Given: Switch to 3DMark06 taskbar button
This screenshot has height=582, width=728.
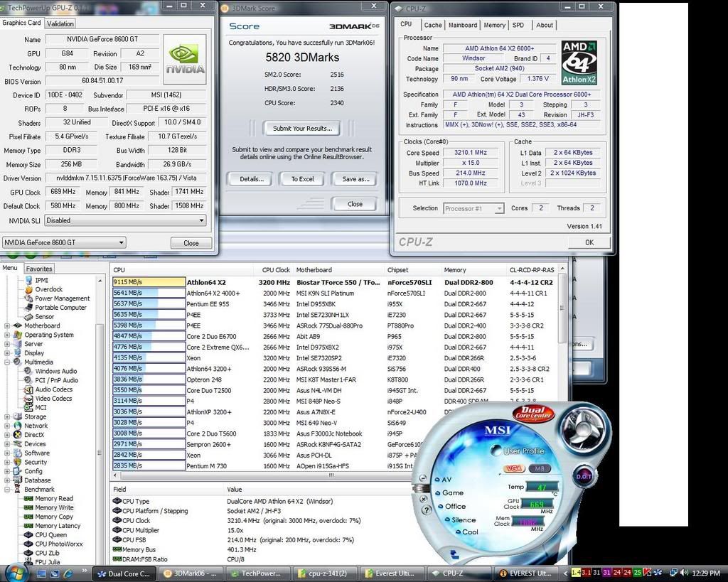Looking at the screenshot, I should (x=191, y=573).
